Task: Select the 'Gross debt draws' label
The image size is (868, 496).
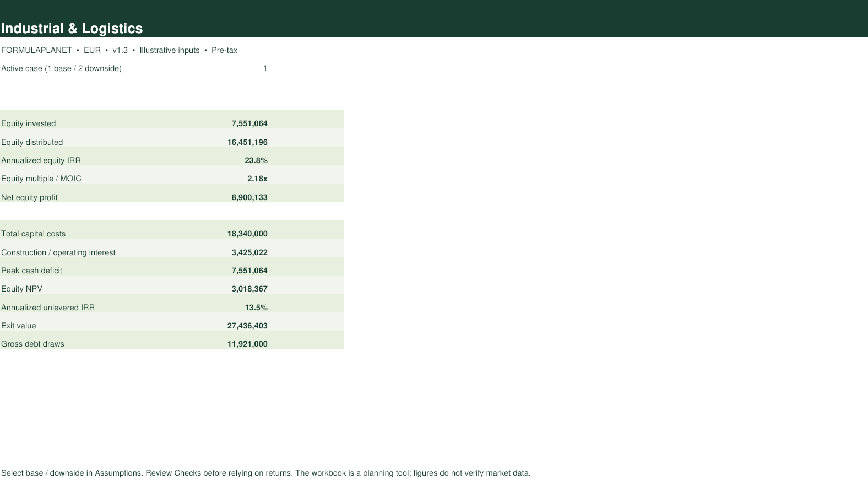Action: click(32, 344)
